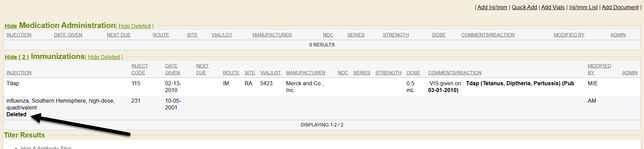
Task: Sort Immunizations by Vial/Lot header
Action: pyautogui.click(x=270, y=73)
